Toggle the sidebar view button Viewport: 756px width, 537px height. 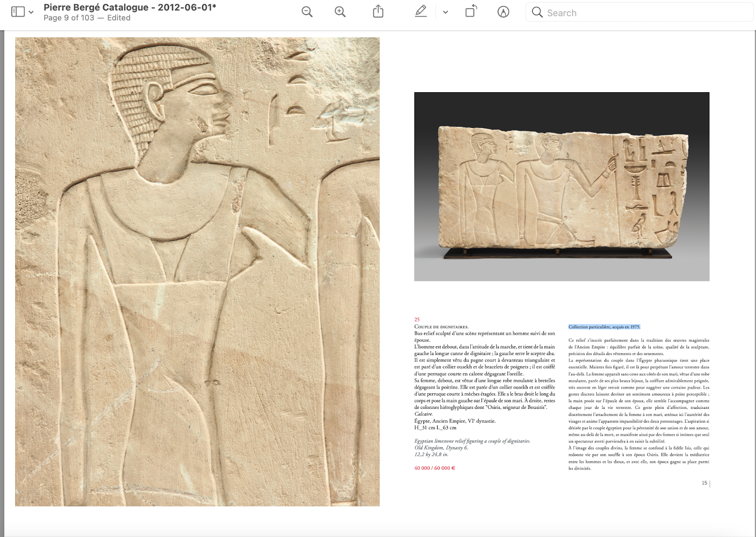coord(18,12)
